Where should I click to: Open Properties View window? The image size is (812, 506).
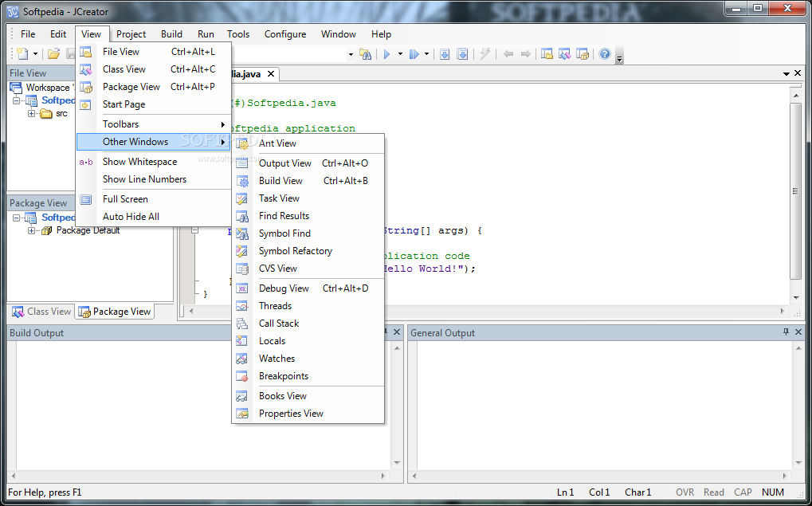[308, 414]
